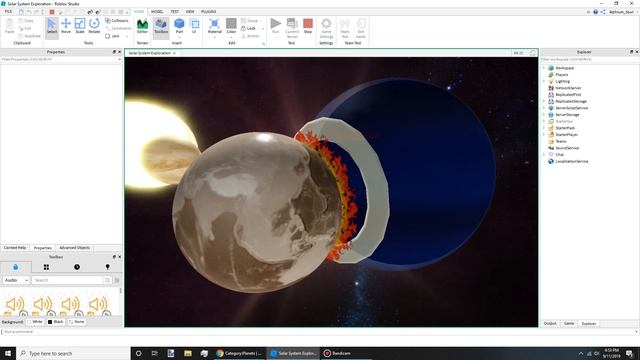Open the Toolbox Recent clock tab
This screenshot has width=640, height=360.
click(x=77, y=267)
